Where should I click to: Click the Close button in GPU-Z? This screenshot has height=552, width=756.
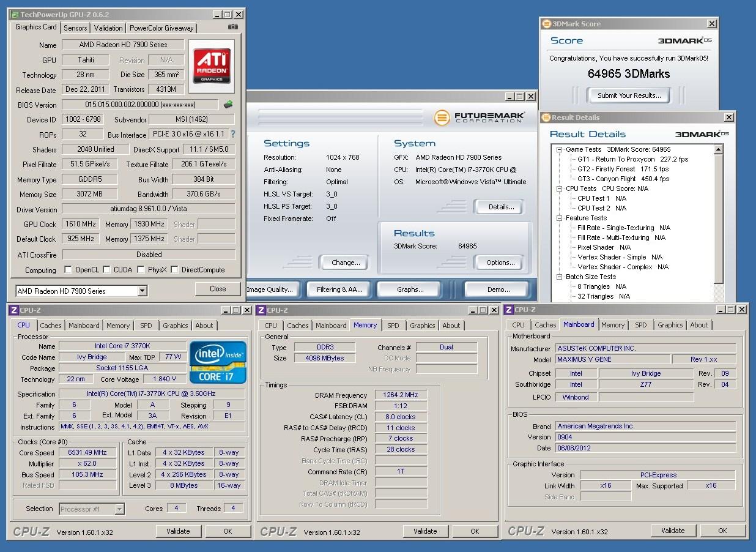coord(218,289)
